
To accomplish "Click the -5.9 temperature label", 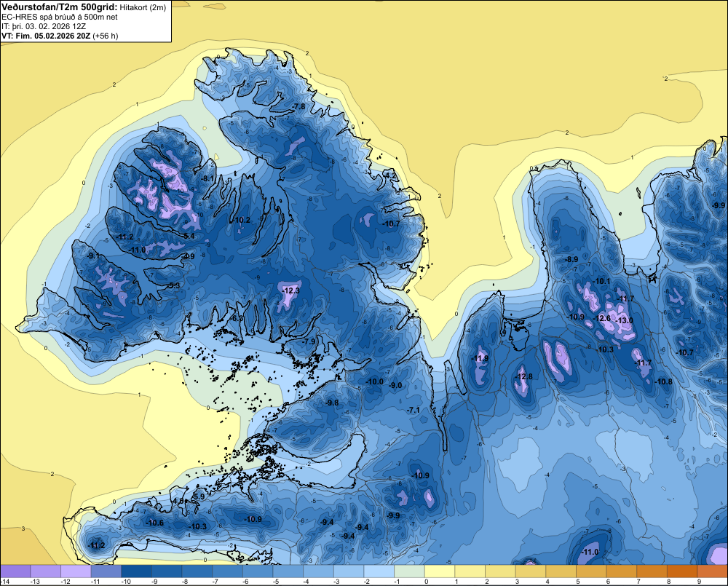I will click(198, 496).
